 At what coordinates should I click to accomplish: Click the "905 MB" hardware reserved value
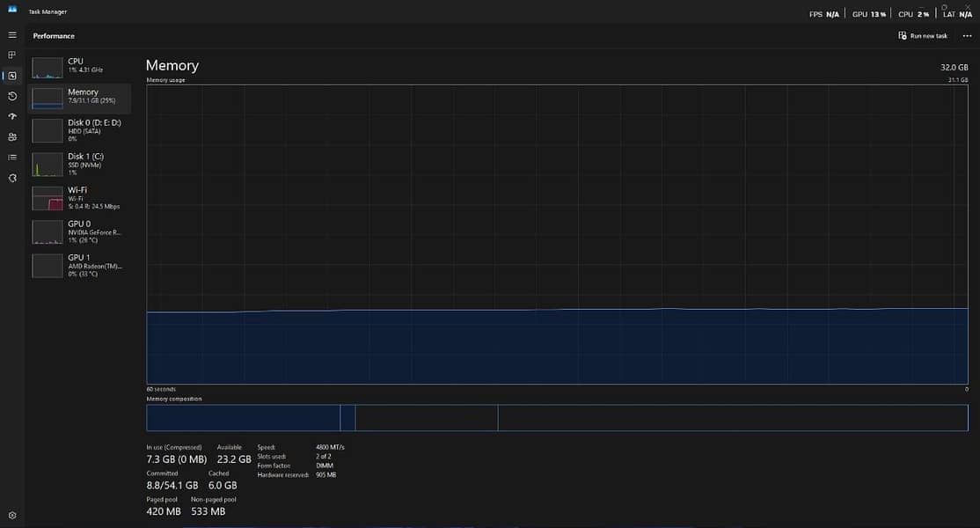[x=326, y=475]
